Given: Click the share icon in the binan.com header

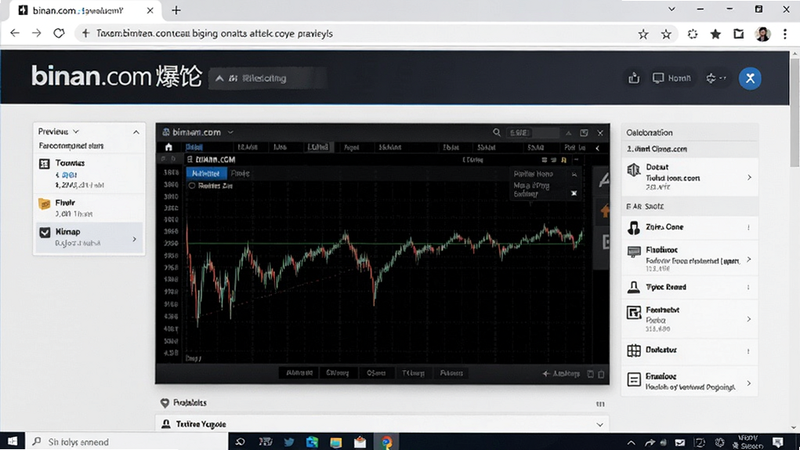Looking at the screenshot, I should (x=634, y=78).
